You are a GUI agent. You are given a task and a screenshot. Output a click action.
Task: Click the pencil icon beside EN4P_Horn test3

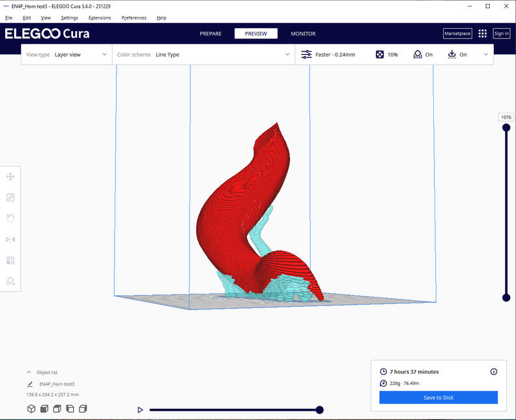pos(30,384)
